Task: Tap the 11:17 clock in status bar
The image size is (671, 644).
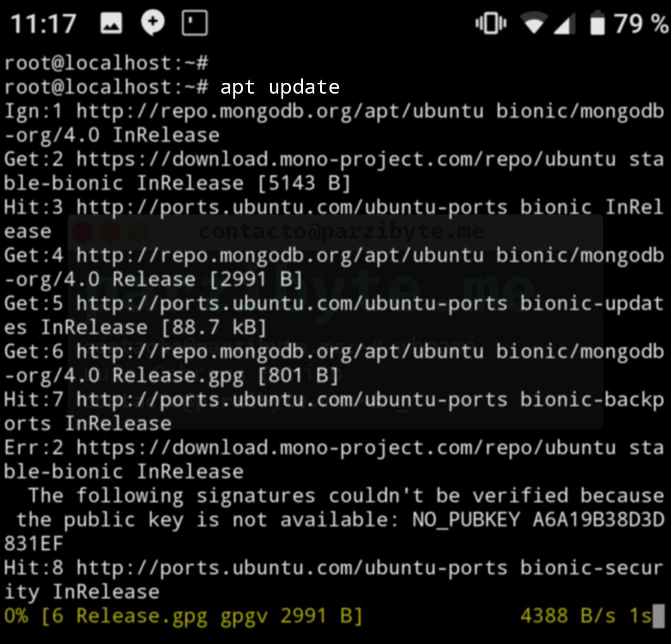Action: pos(43,24)
